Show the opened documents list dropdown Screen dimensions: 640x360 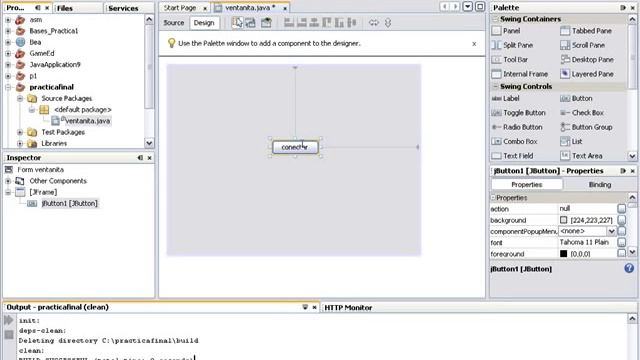(468, 7)
